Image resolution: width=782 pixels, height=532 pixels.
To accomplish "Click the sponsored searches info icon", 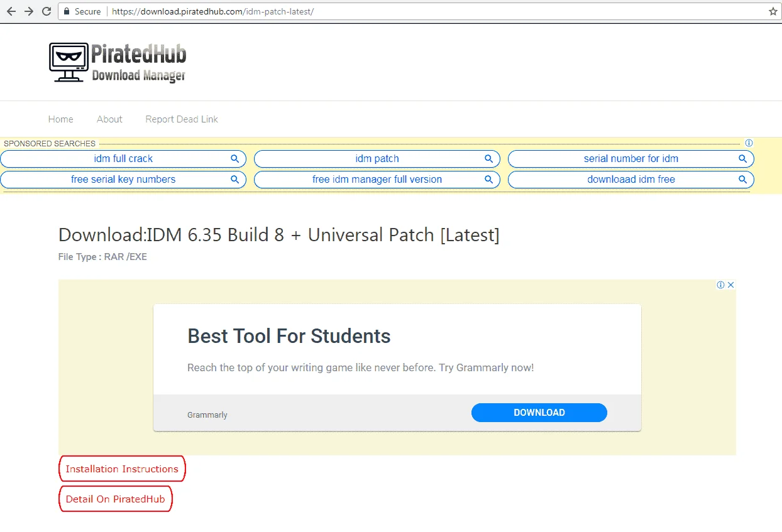I will (x=749, y=143).
